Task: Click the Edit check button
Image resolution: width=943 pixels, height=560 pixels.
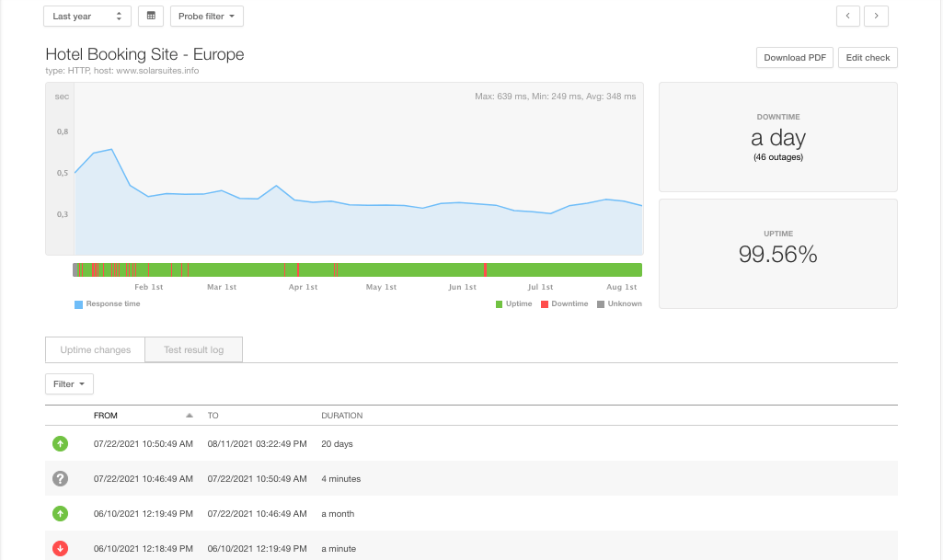Action: 868,57
